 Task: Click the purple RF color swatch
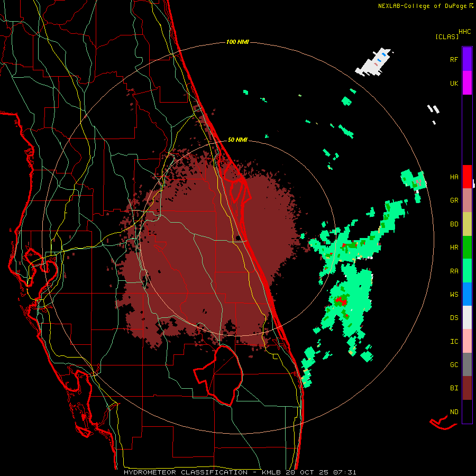coord(467,59)
